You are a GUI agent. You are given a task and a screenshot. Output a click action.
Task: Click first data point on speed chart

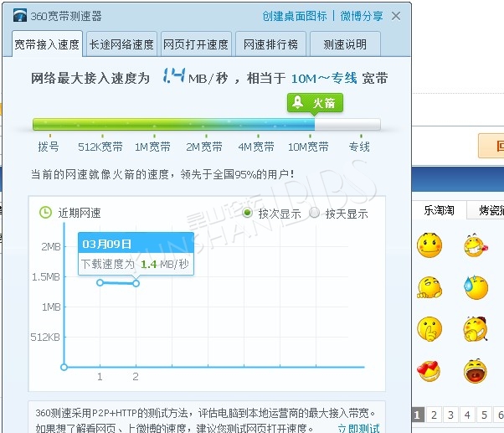(x=100, y=282)
